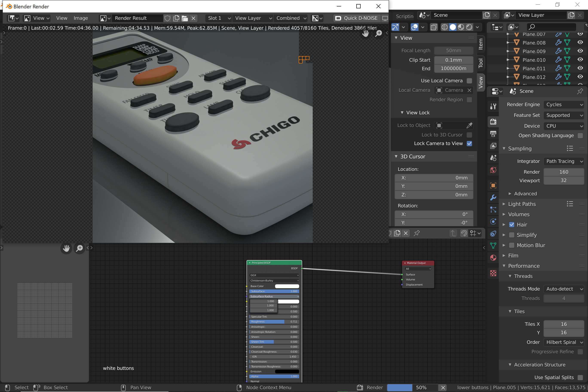Image resolution: width=588 pixels, height=392 pixels.
Task: Switch to the Tool sidebar tab
Action: tap(481, 63)
